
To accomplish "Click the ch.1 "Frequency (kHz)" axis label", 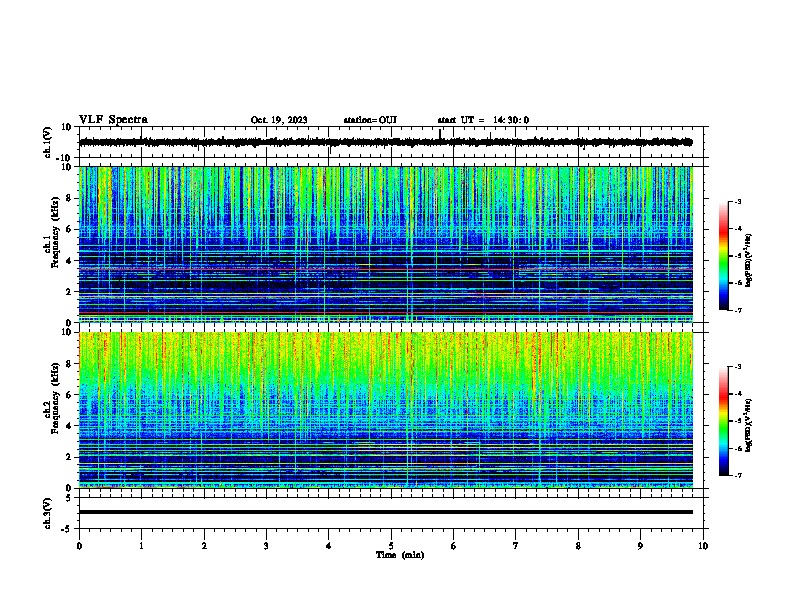I will 55,233.
